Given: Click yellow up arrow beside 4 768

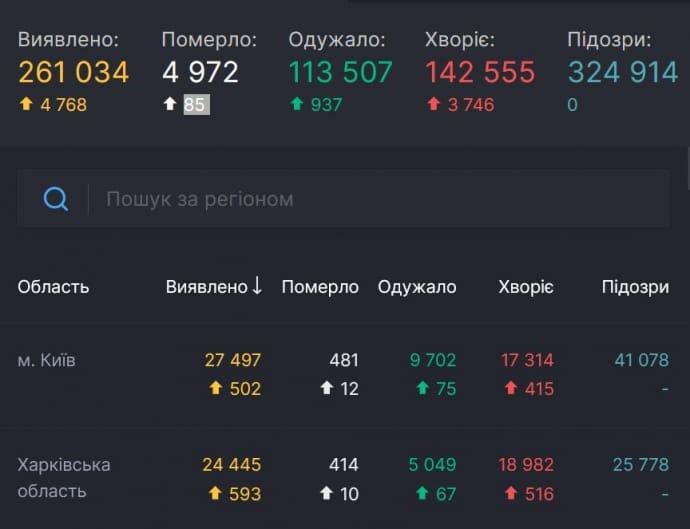Looking at the screenshot, I should [26, 105].
